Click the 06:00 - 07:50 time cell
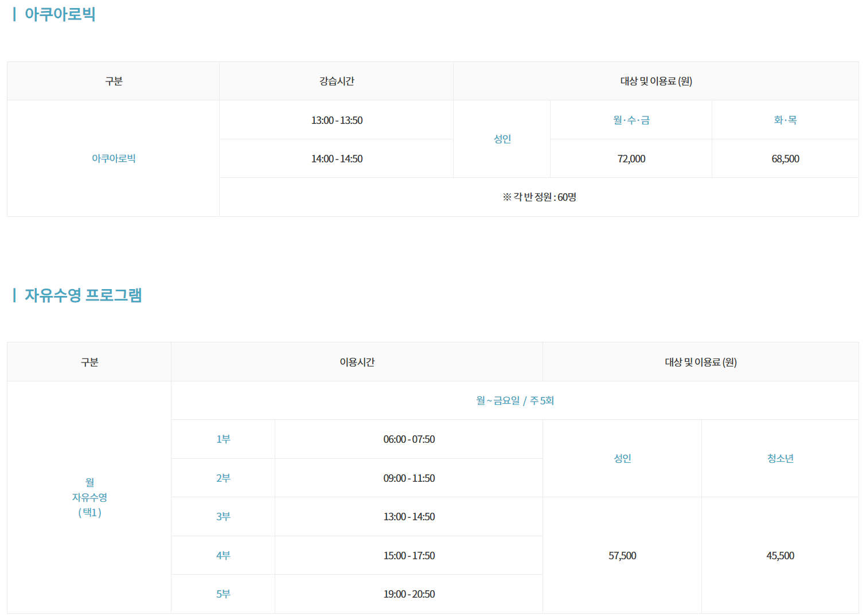Image resolution: width=866 pixels, height=616 pixels. pyautogui.click(x=409, y=439)
